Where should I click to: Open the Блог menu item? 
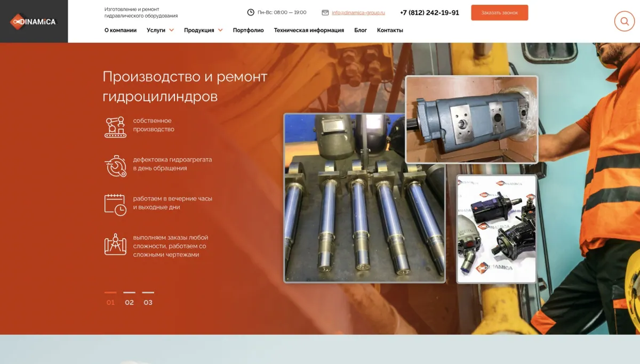(361, 30)
